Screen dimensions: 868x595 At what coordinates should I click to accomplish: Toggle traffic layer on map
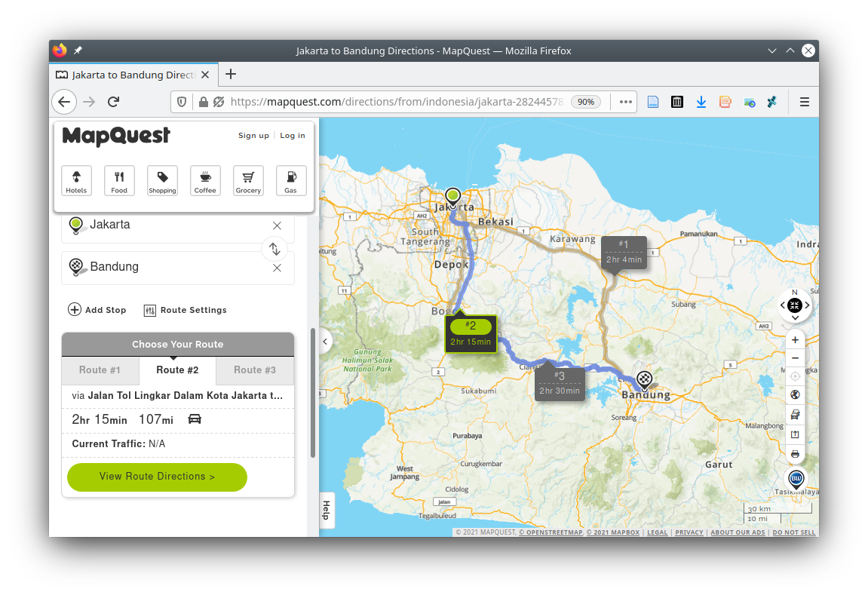pos(795,415)
